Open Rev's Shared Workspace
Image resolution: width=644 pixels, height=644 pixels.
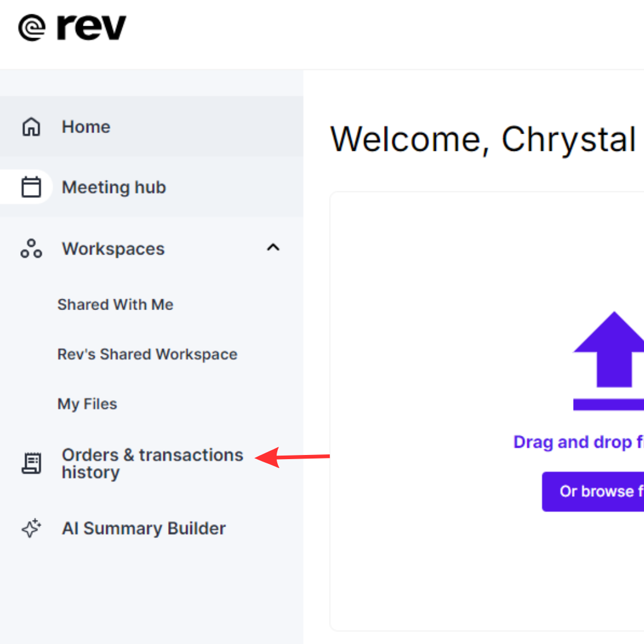(x=147, y=354)
